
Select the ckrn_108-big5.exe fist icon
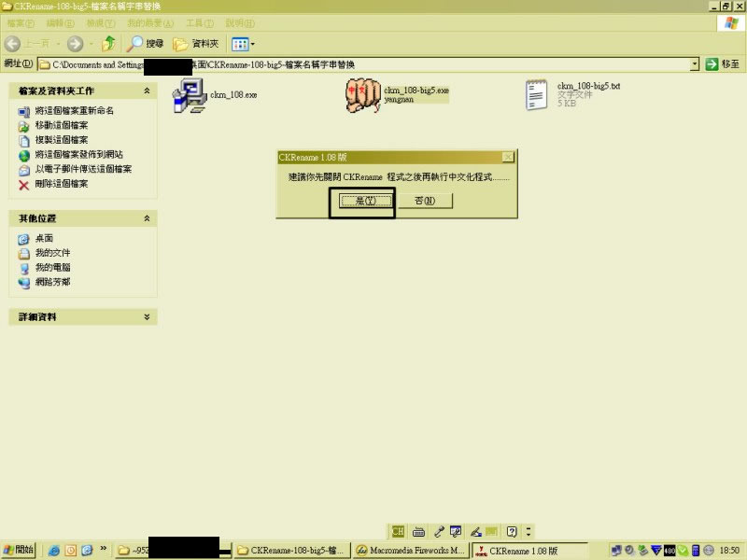(362, 95)
